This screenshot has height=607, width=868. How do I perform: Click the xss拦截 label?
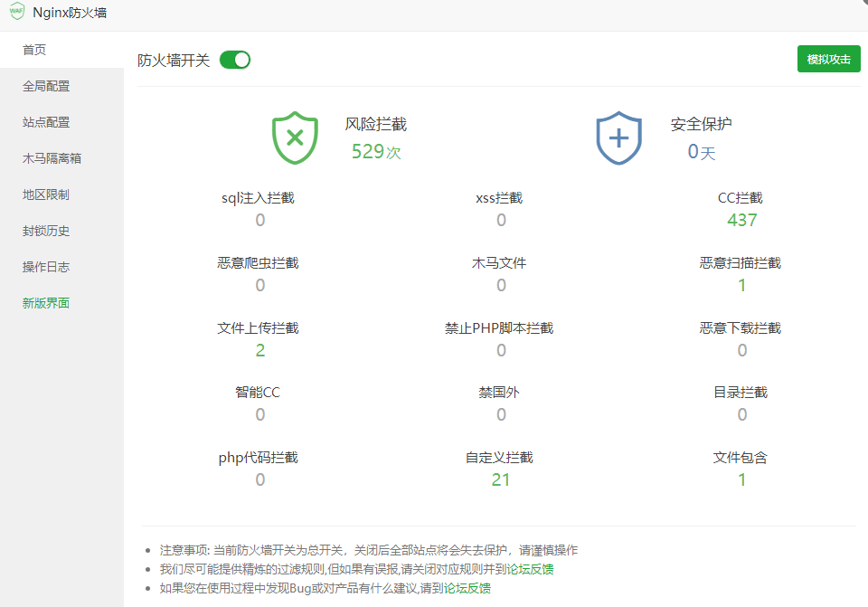point(499,198)
